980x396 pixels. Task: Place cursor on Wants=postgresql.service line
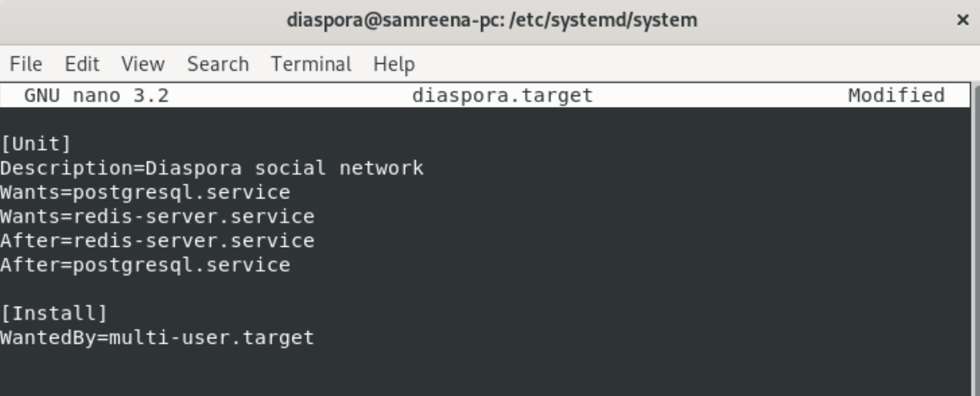[145, 192]
